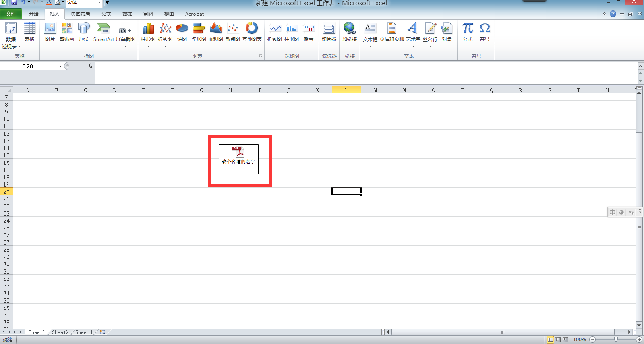Screen dimensions: 644x344
Task: Open the font name dropdown 宋体
Action: pos(100,3)
